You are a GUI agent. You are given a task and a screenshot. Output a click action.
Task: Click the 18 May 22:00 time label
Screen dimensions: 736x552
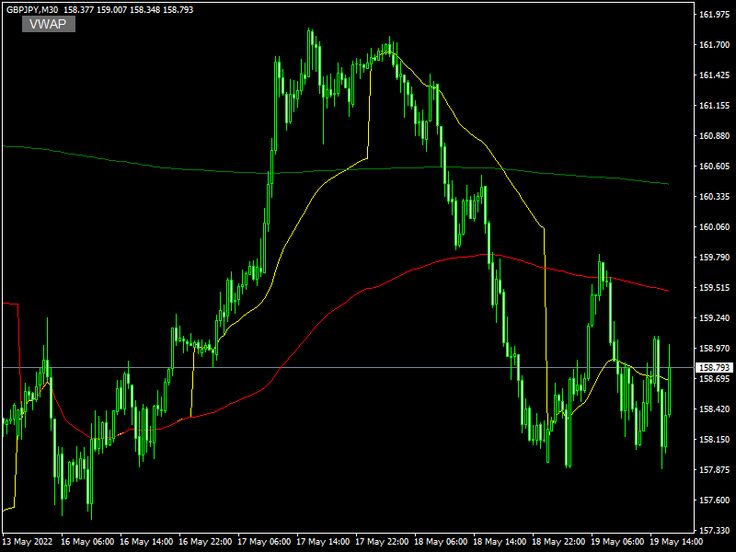[x=559, y=541]
